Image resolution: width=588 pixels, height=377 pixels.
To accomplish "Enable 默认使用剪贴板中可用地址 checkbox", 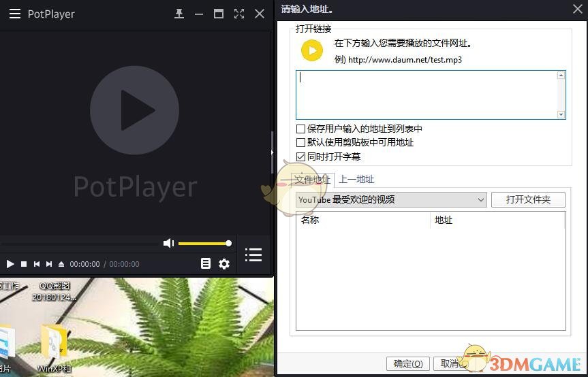I will pyautogui.click(x=300, y=143).
